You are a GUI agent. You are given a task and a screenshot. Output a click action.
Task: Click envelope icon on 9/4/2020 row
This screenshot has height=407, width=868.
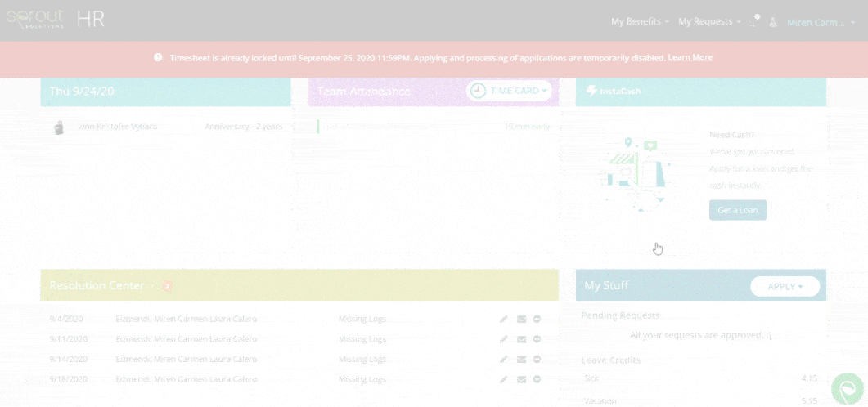[x=521, y=319]
